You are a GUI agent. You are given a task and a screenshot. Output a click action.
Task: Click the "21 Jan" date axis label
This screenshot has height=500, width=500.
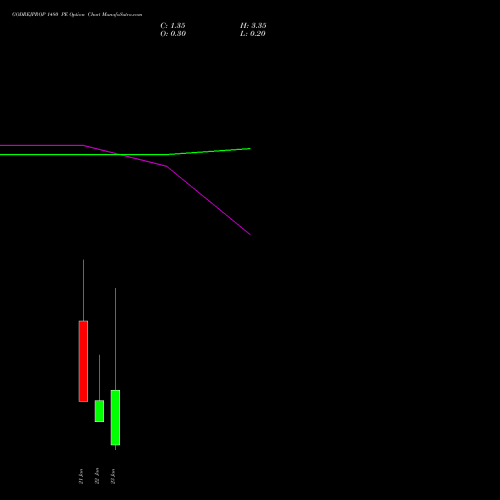click(x=81, y=476)
